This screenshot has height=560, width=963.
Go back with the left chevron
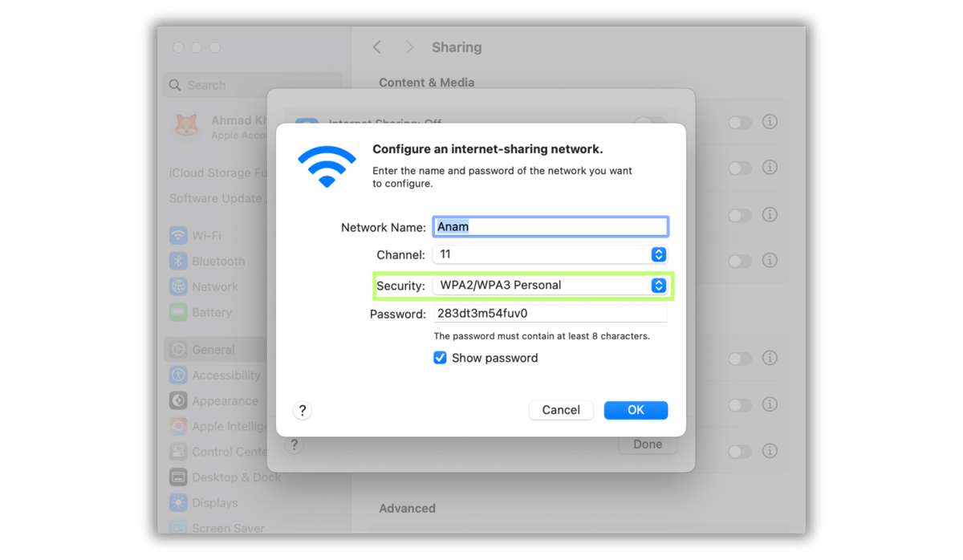(x=377, y=47)
